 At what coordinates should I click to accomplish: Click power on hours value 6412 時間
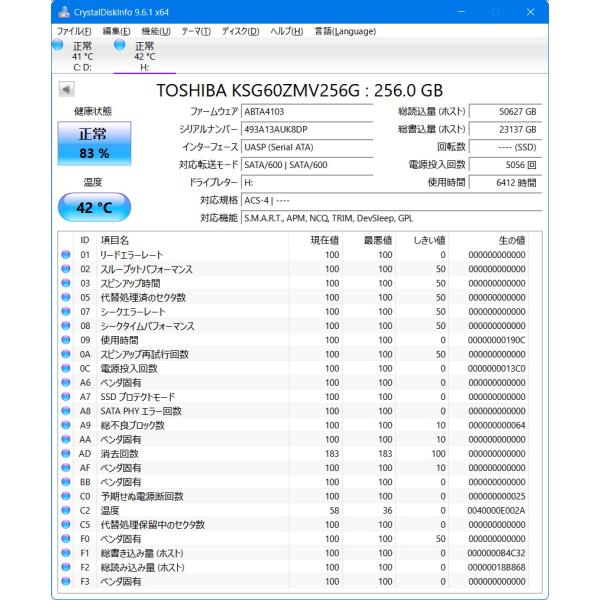tap(505, 183)
